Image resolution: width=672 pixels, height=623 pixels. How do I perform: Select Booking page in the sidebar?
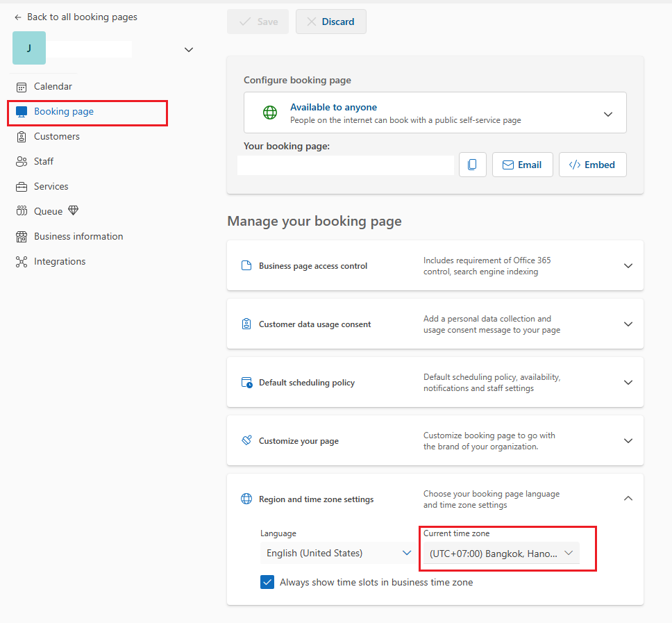click(x=63, y=112)
